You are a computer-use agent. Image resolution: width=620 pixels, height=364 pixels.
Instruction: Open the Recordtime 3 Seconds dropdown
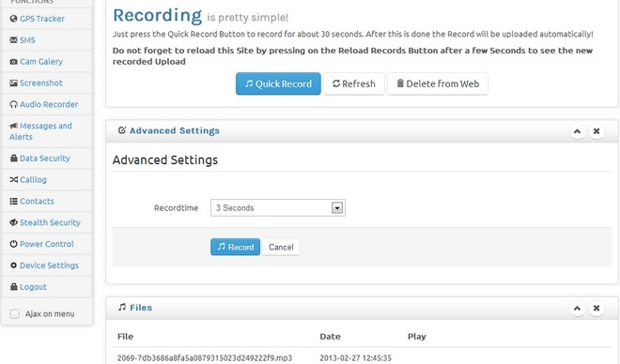(277, 207)
